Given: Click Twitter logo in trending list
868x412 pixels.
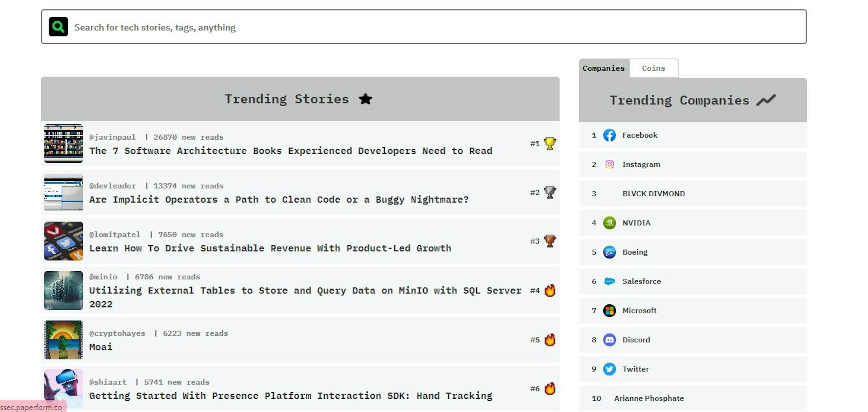Looking at the screenshot, I should click(x=609, y=369).
